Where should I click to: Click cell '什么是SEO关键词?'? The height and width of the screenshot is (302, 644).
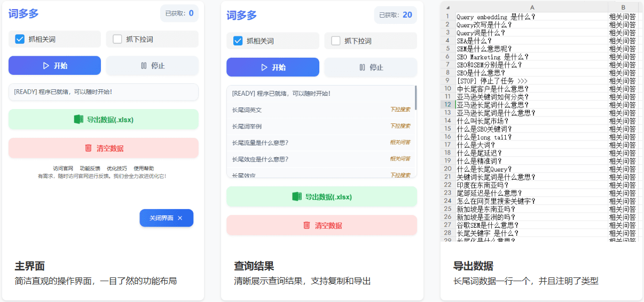(x=532, y=129)
